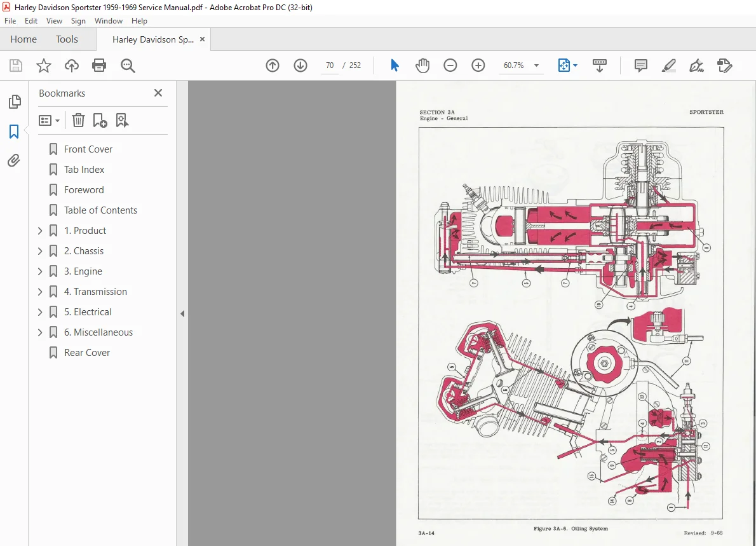This screenshot has height=546, width=756.
Task: Add a new bookmark icon
Action: pyautogui.click(x=100, y=120)
